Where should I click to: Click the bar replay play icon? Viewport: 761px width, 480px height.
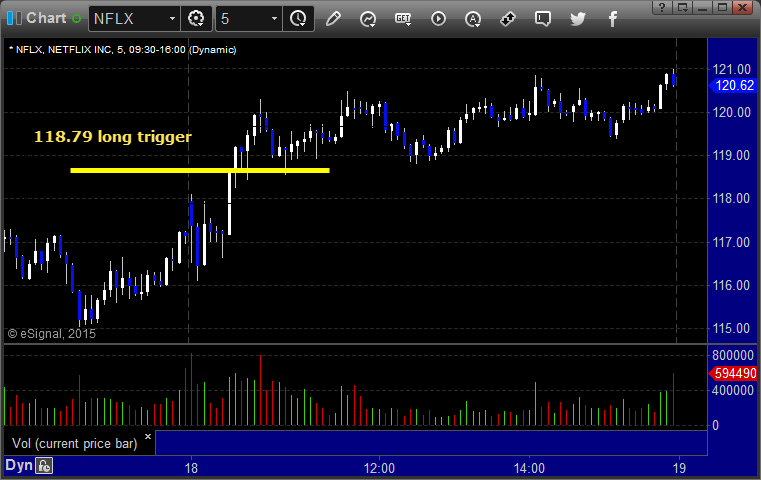click(x=438, y=19)
